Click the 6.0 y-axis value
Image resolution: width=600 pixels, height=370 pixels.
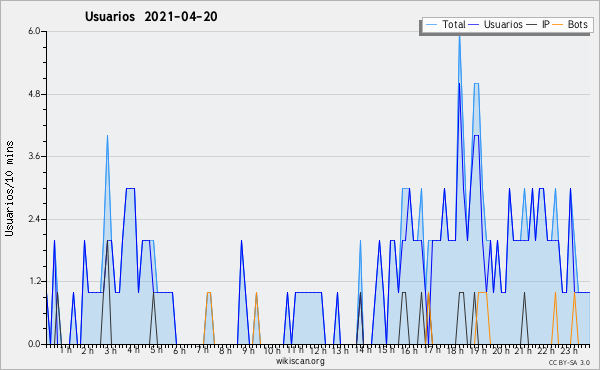point(34,31)
